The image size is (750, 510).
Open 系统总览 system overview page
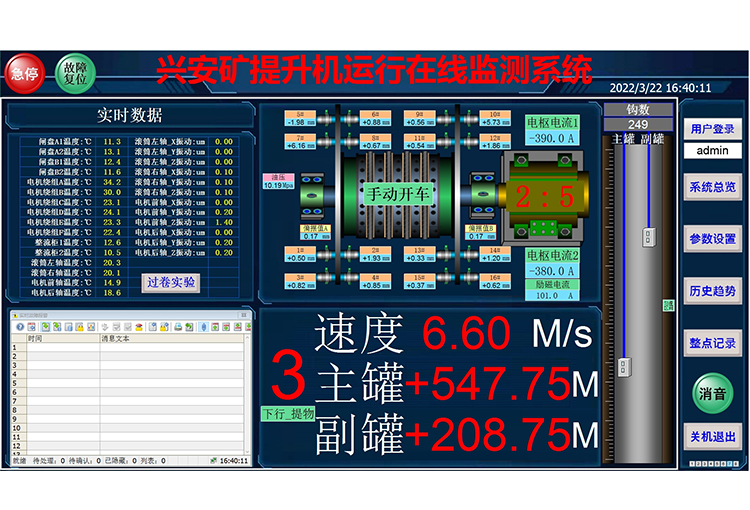tap(712, 187)
